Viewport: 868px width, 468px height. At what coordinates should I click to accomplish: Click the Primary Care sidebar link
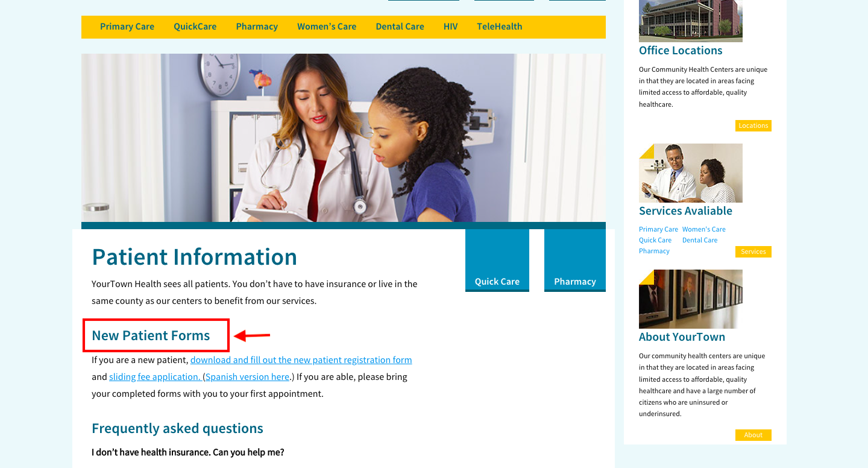coord(658,229)
